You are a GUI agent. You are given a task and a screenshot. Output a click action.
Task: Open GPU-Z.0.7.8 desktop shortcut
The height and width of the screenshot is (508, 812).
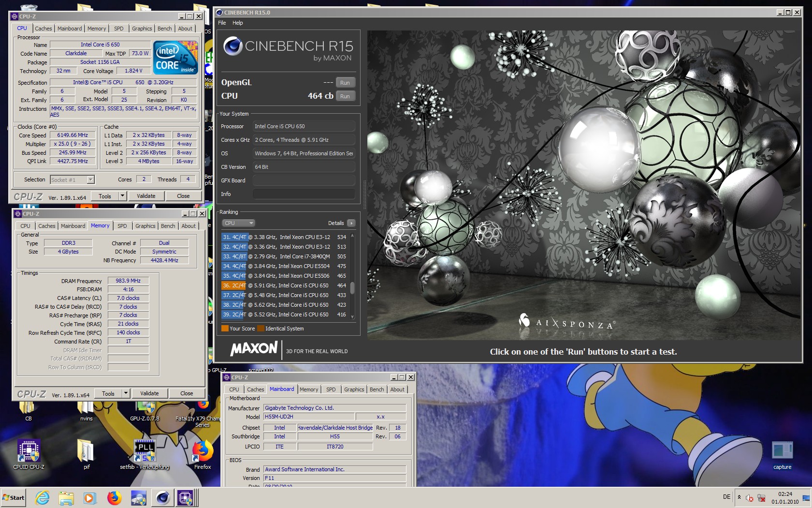point(145,411)
